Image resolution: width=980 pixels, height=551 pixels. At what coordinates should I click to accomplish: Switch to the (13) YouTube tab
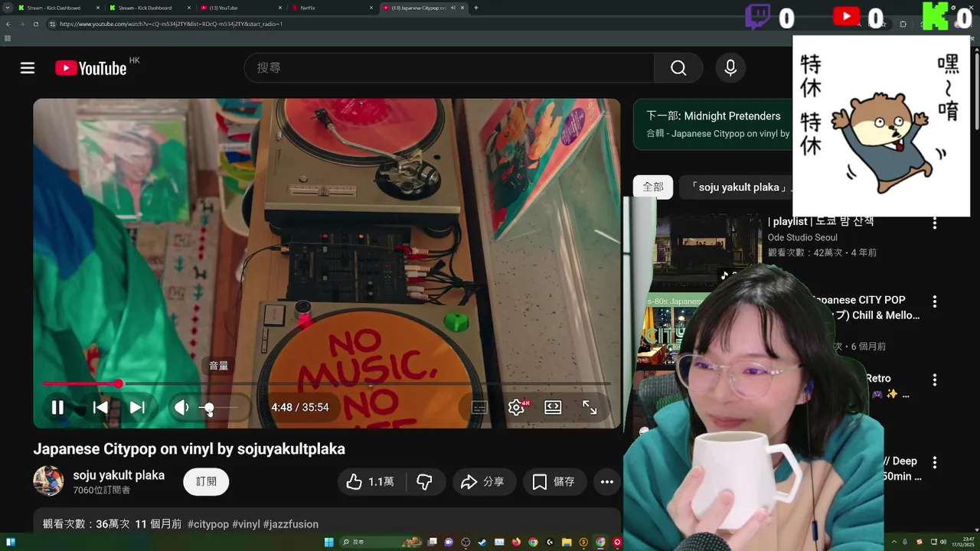coord(240,8)
